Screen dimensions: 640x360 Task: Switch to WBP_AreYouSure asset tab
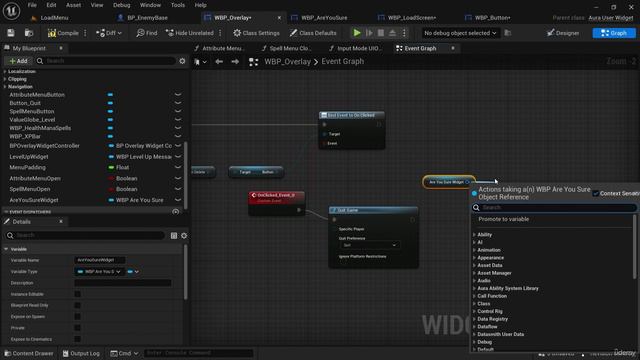[324, 18]
